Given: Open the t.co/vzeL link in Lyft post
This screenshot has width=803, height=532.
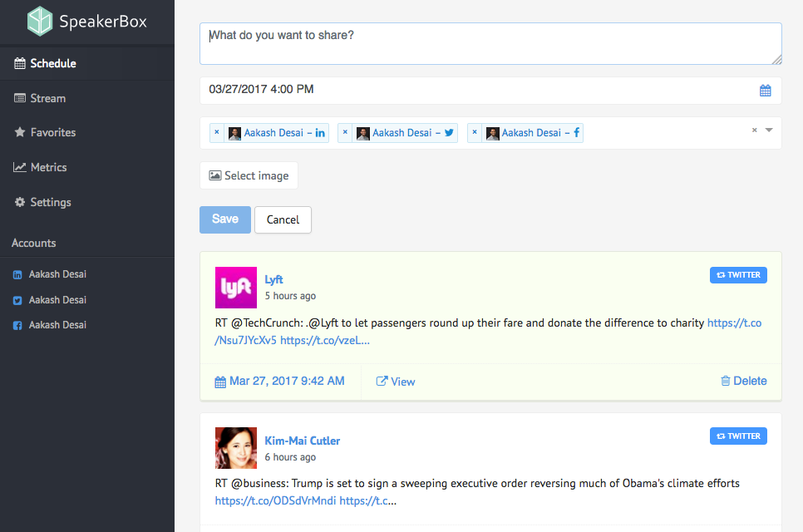Looking at the screenshot, I should tap(325, 341).
